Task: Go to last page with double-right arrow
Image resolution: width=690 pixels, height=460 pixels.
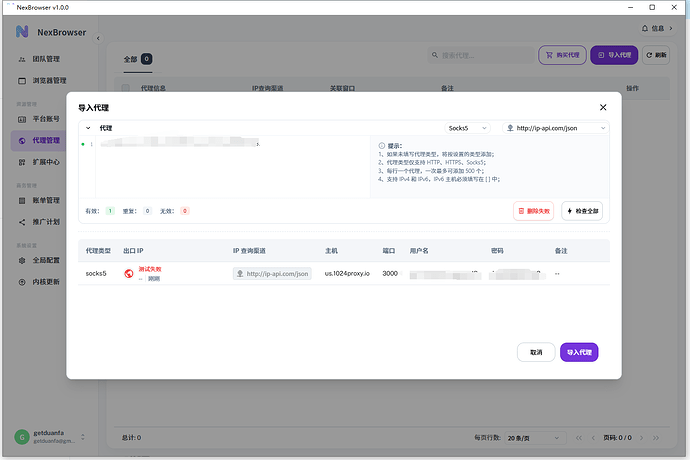Action: point(656,438)
